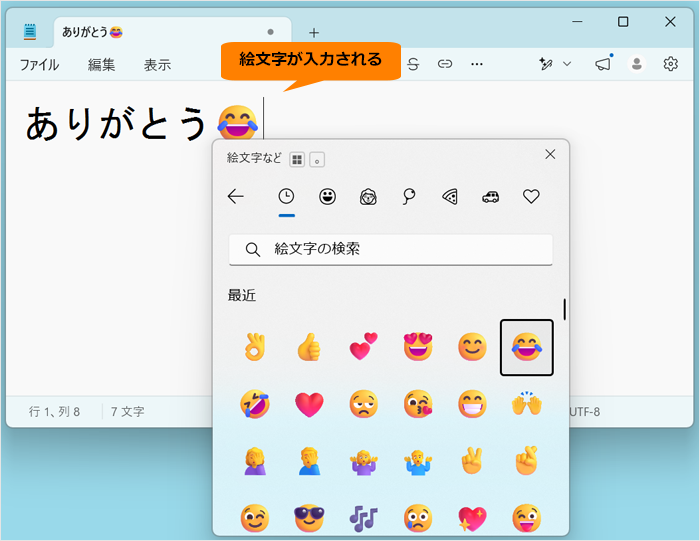Insert a link from toolbar
Screen dimensions: 700x541
445,64
